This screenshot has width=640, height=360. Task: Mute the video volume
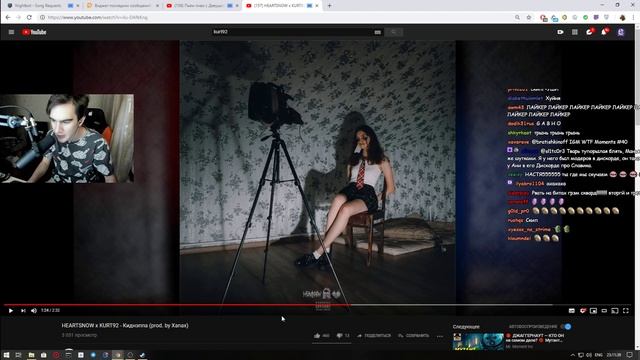click(34, 311)
